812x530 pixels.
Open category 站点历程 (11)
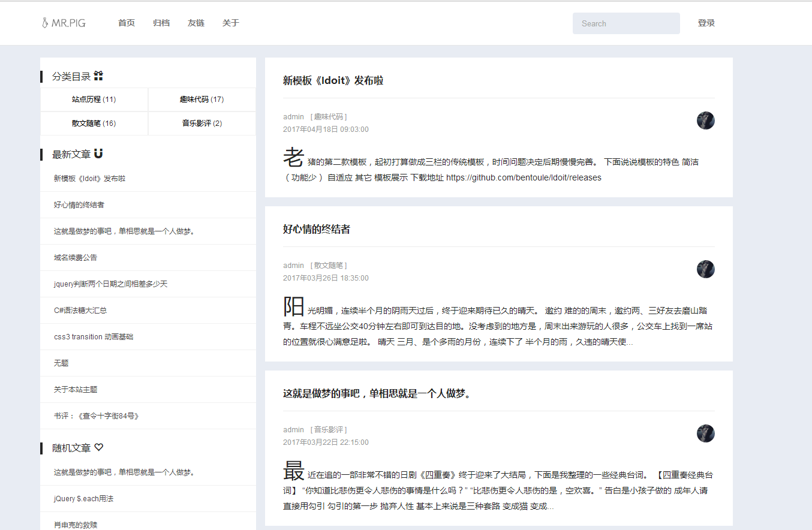point(94,100)
